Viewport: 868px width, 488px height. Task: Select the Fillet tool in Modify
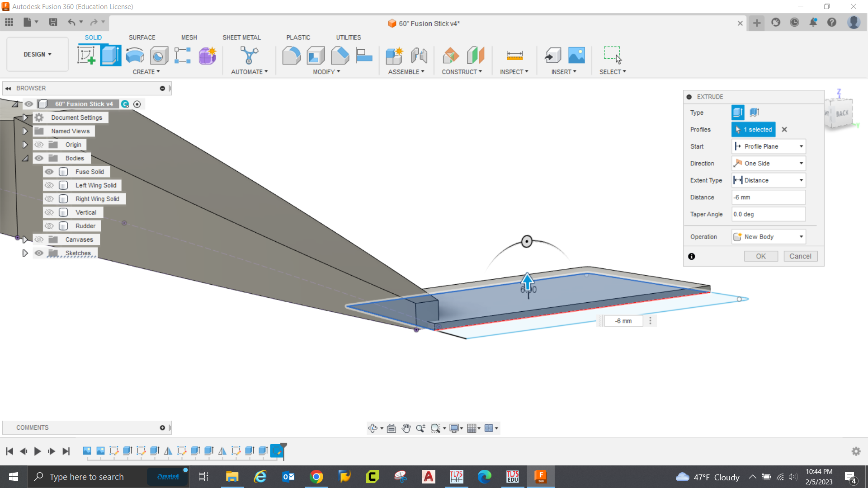click(x=291, y=56)
